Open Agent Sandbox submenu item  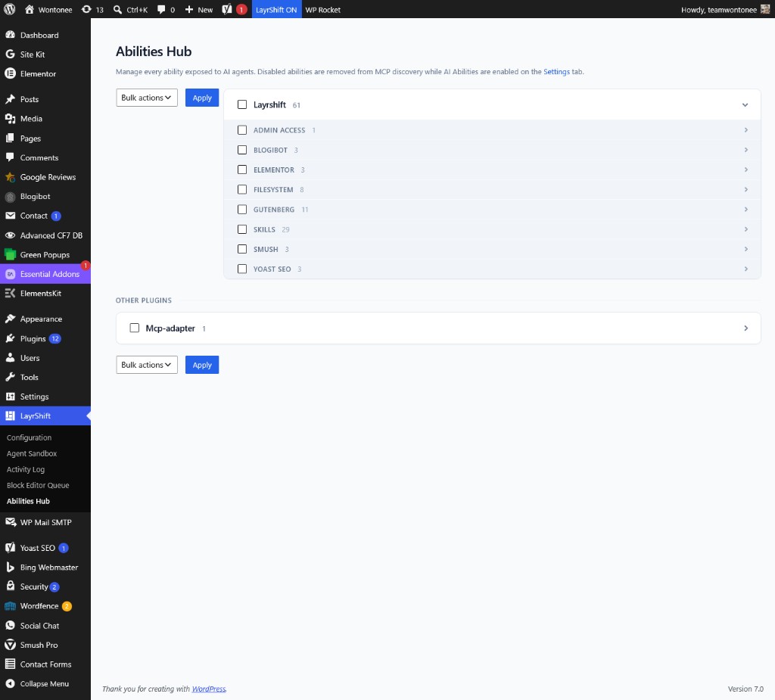point(32,453)
